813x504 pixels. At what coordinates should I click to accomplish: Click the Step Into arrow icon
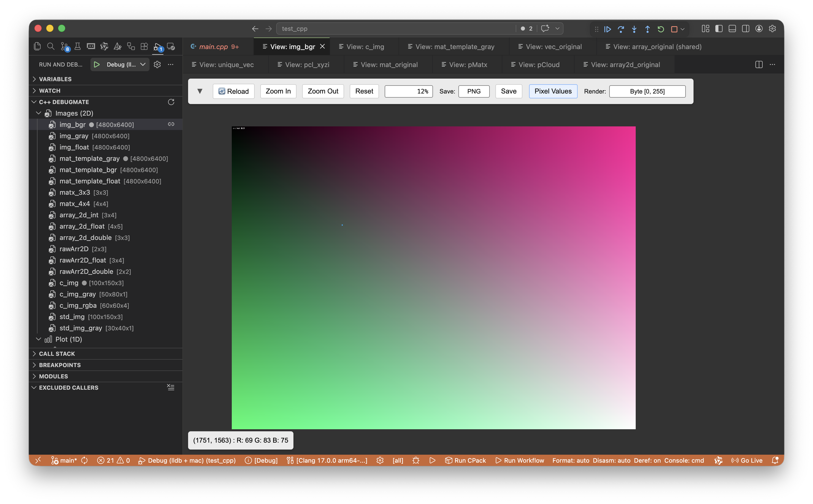[634, 29]
